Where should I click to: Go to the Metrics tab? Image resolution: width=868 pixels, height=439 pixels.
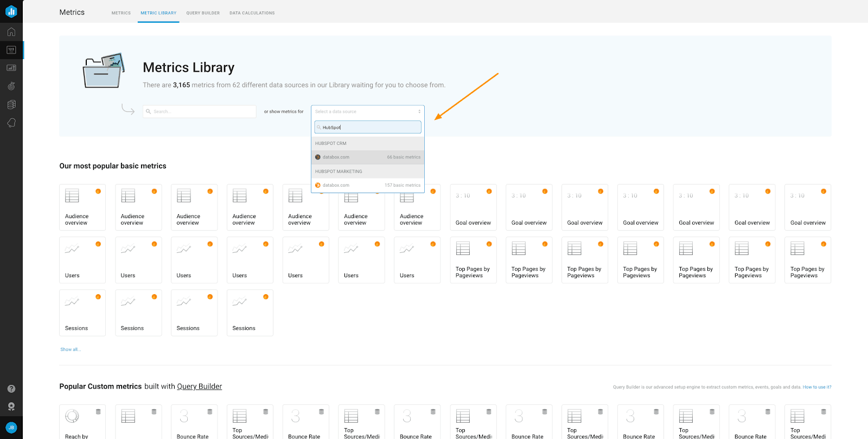tap(121, 13)
